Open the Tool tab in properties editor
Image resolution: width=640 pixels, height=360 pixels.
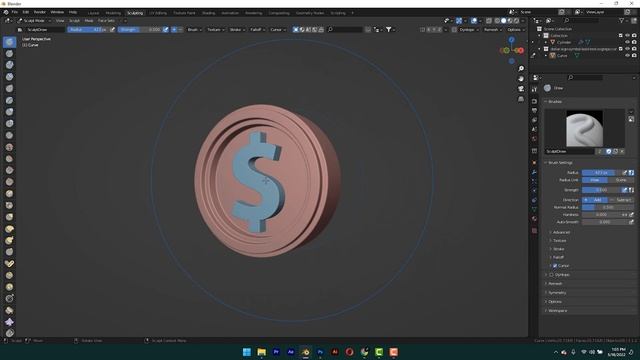point(534,90)
